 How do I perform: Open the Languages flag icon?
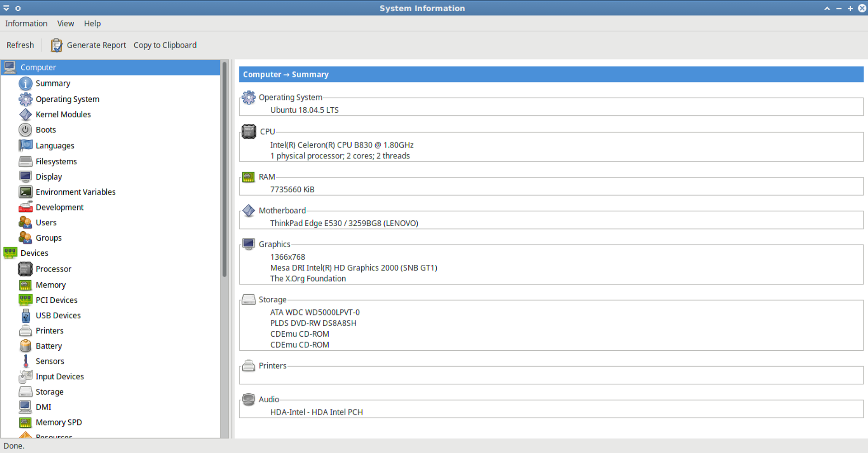(25, 145)
